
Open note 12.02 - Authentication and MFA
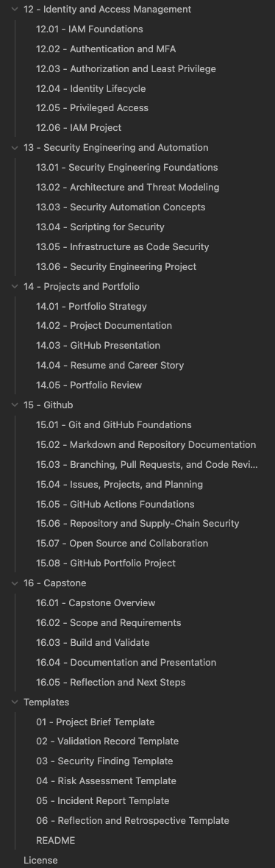[106, 49]
